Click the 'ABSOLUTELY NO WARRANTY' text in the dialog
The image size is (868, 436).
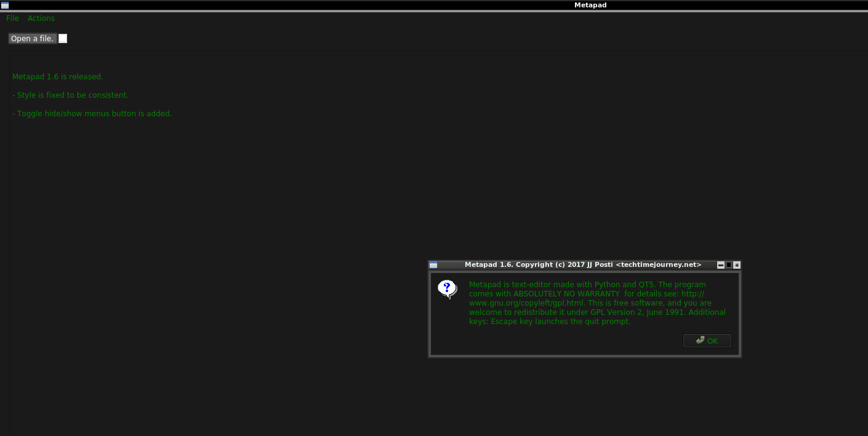566,294
